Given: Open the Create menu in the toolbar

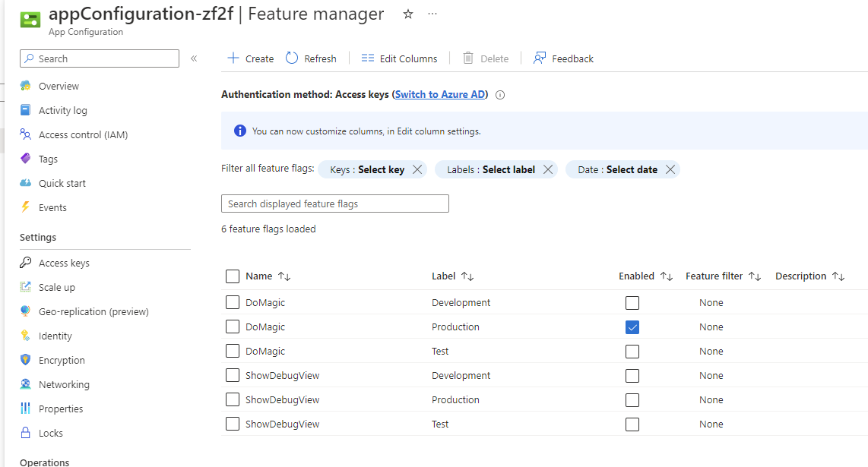Looking at the screenshot, I should pos(251,58).
